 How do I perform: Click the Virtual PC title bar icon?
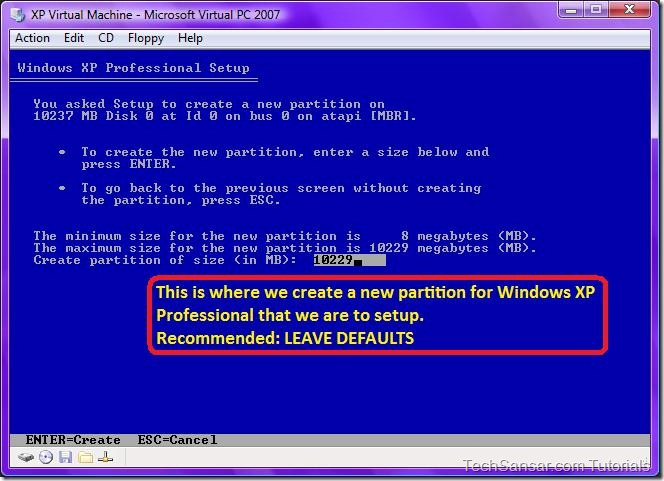pyautogui.click(x=18, y=15)
